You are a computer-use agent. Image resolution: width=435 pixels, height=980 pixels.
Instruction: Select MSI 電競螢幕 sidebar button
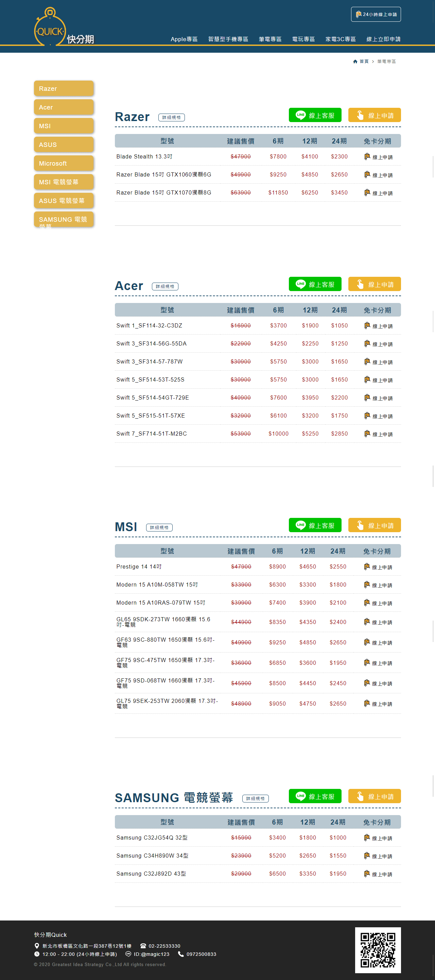(x=64, y=182)
